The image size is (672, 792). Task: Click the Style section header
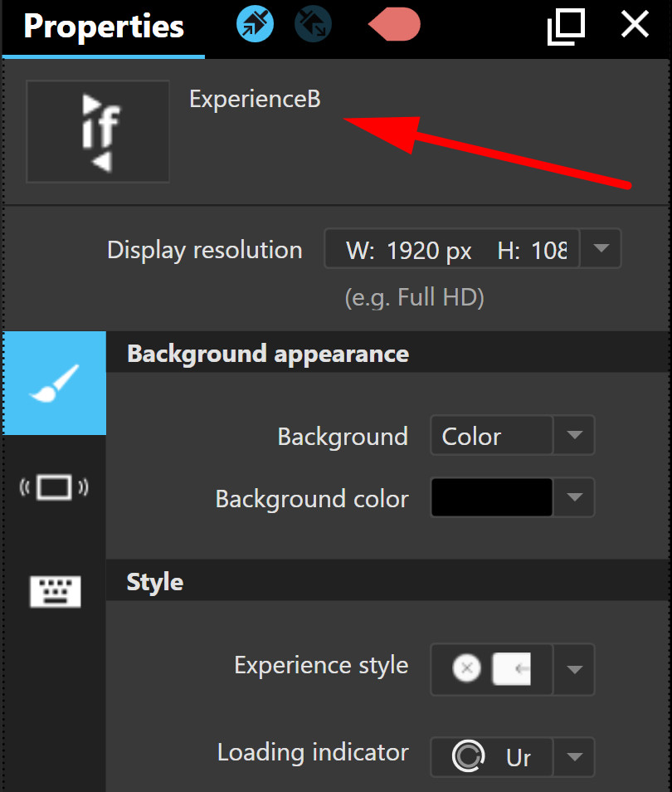coord(387,581)
